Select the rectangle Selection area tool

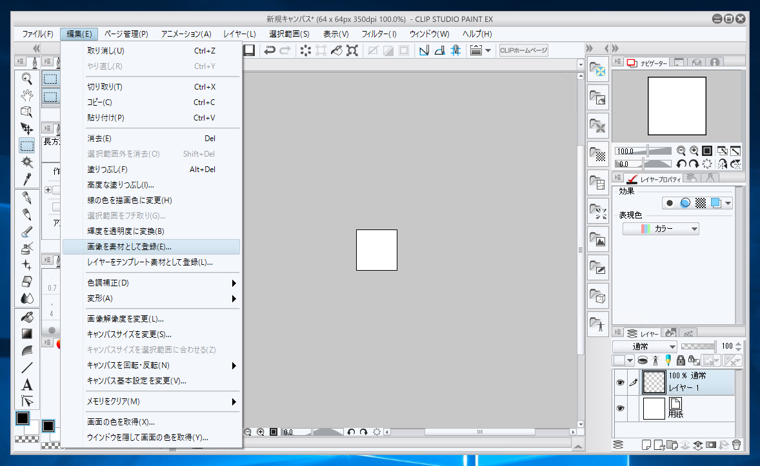tap(27, 145)
